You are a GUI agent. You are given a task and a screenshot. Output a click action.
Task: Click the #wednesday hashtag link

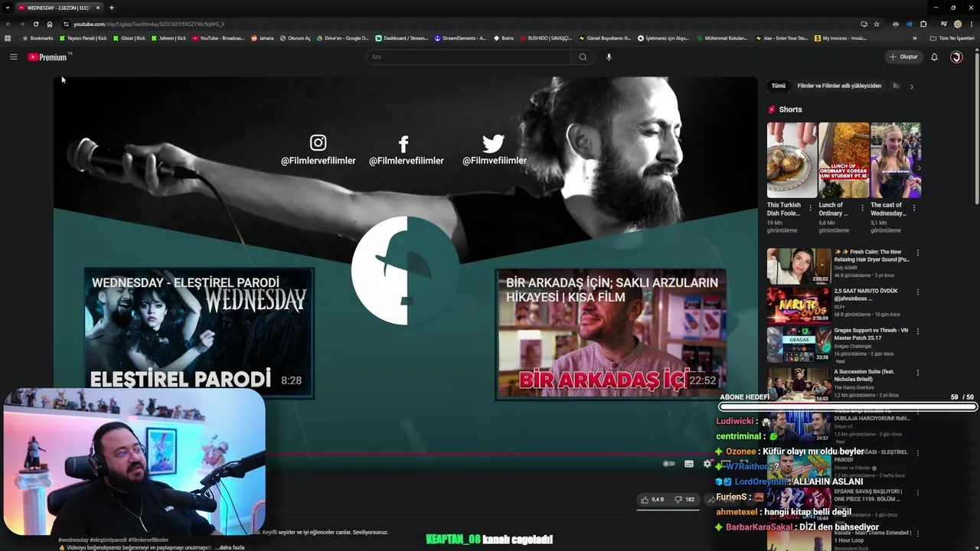(73, 540)
